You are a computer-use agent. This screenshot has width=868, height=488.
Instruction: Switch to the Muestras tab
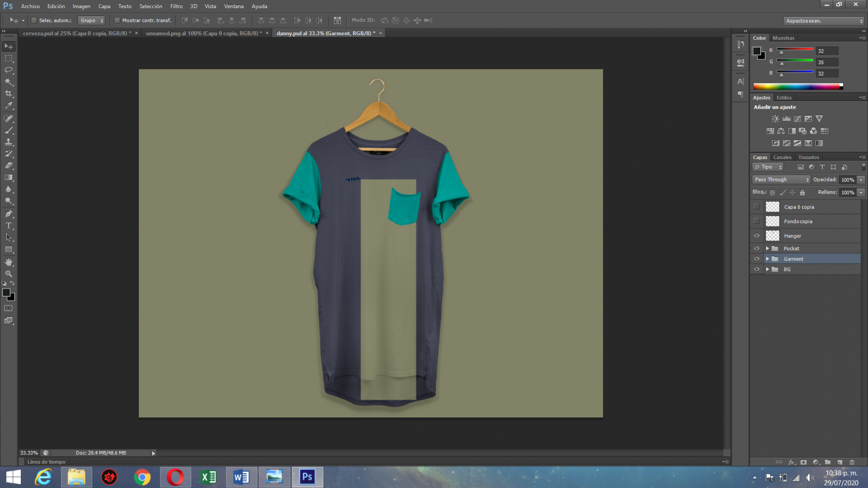click(x=784, y=38)
